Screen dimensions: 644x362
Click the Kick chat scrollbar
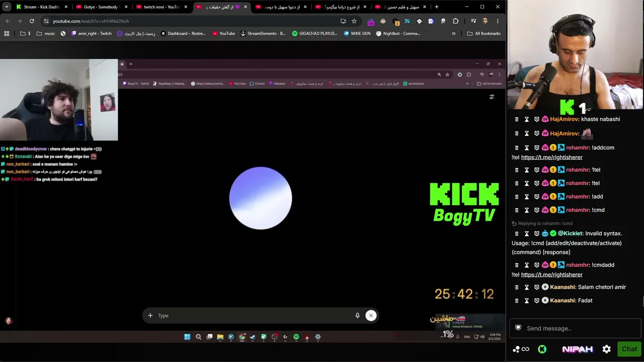point(642,302)
